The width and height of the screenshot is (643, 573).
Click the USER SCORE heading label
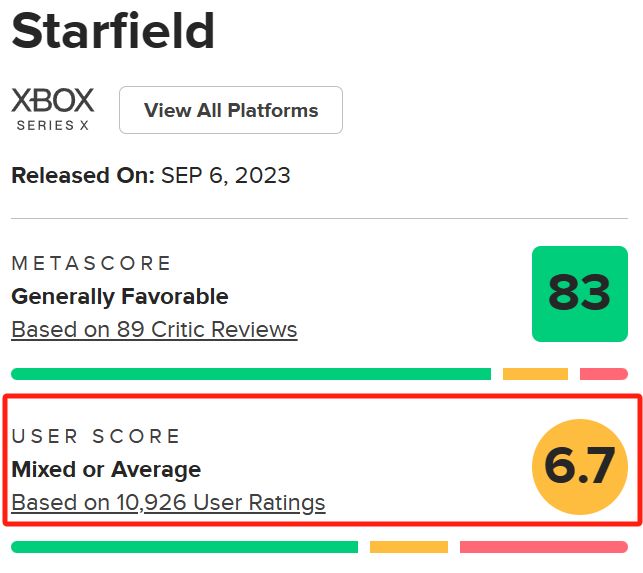point(96,436)
